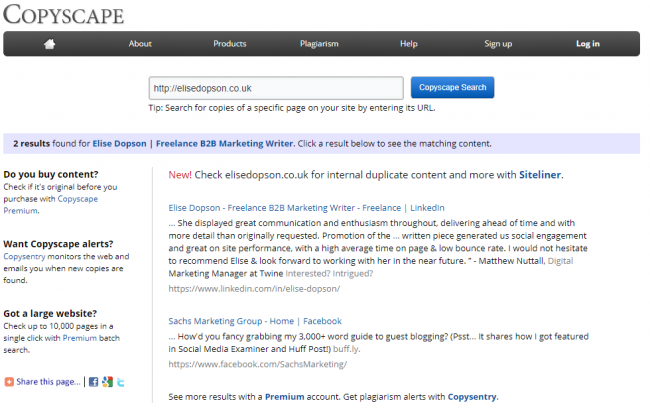Share page via Google icon
The width and height of the screenshot is (650, 413).
click(x=107, y=382)
